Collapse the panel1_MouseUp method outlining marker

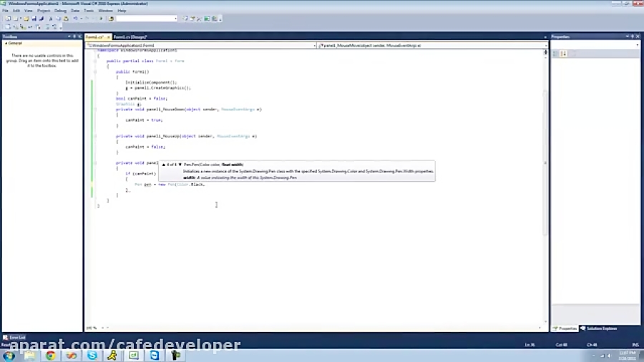[95, 136]
